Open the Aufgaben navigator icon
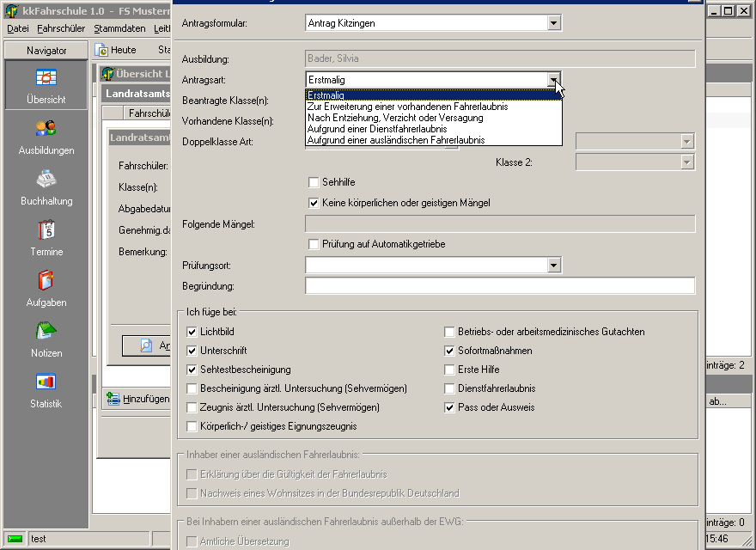This screenshot has height=550, width=756. (46, 280)
